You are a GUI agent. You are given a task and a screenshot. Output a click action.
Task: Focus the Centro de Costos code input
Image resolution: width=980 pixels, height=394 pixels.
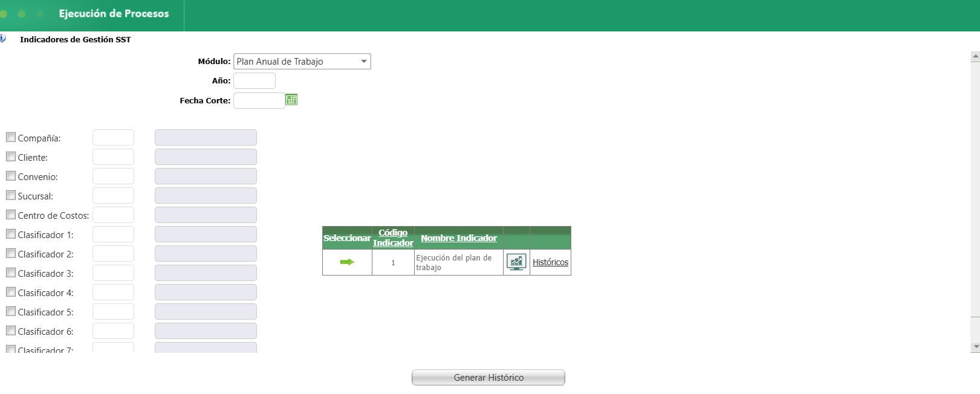pyautogui.click(x=113, y=215)
